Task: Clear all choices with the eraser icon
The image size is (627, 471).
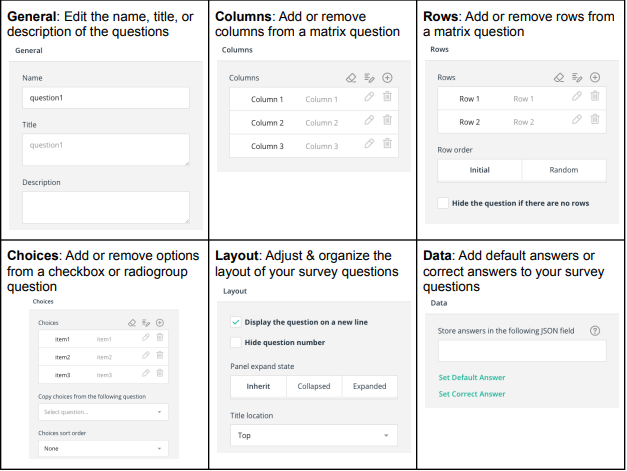Action: [132, 323]
